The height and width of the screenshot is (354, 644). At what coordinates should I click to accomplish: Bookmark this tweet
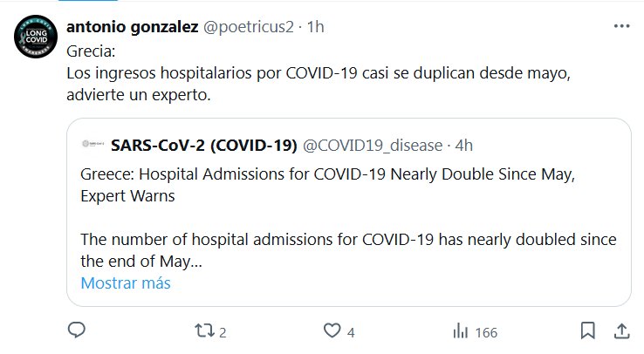pos(588,331)
